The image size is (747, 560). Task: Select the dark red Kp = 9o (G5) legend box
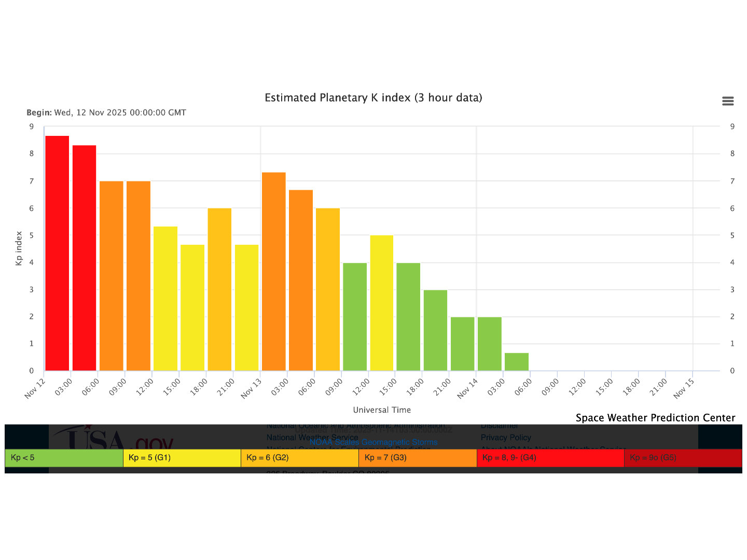click(682, 458)
